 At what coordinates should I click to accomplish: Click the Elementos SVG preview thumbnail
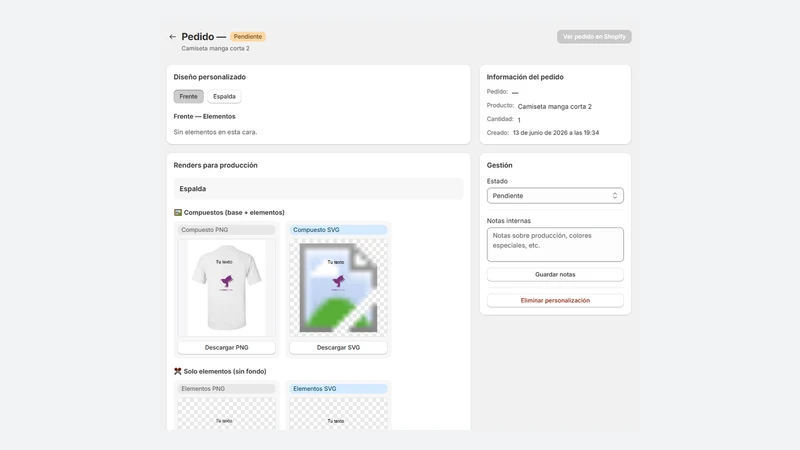338,414
